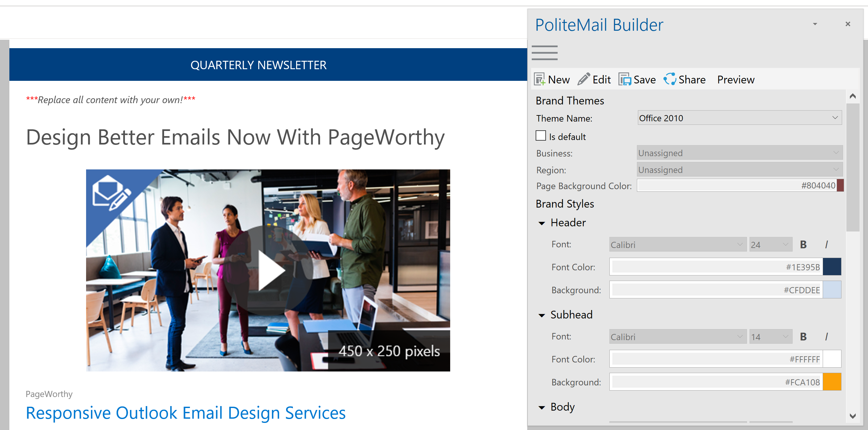
Task: Collapse the Body styles section
Action: (x=542, y=407)
